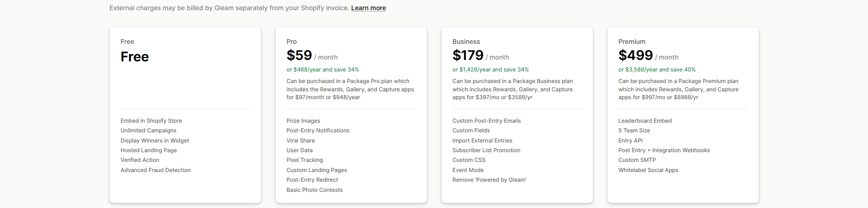This screenshot has height=208, width=868.
Task: Click the Import External Entries feature
Action: pos(482,141)
